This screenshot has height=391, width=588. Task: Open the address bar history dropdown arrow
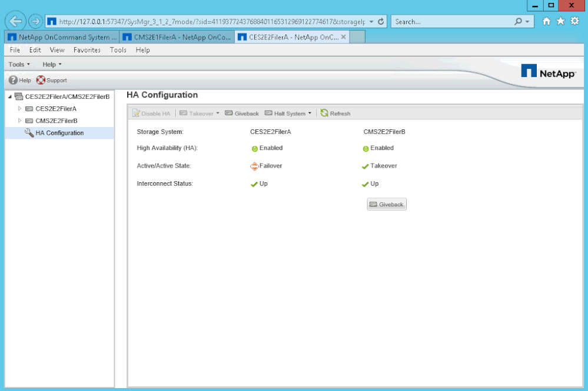pos(371,22)
